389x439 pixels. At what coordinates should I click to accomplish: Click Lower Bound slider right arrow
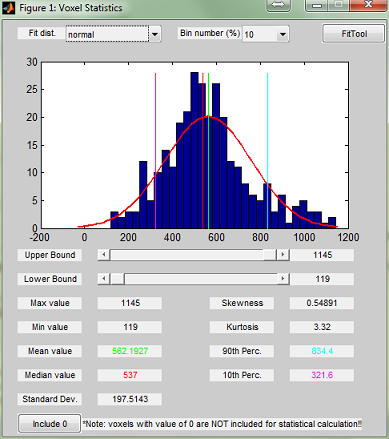pyautogui.click(x=283, y=279)
